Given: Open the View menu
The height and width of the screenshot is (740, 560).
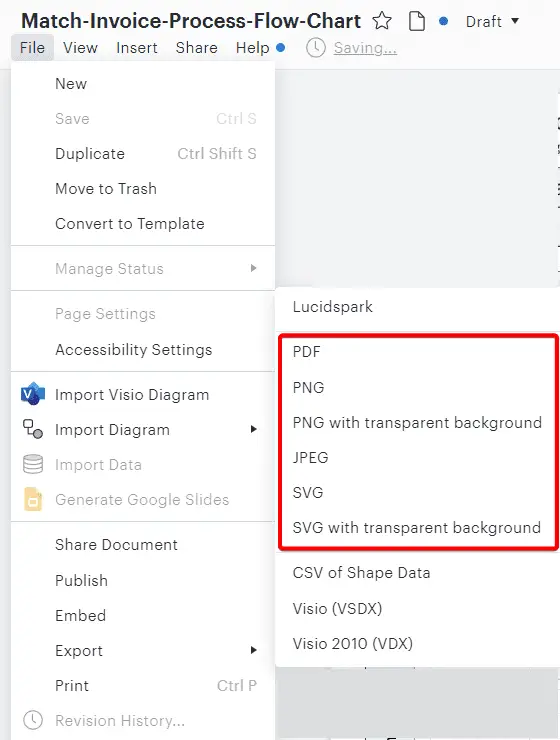Looking at the screenshot, I should pos(80,48).
